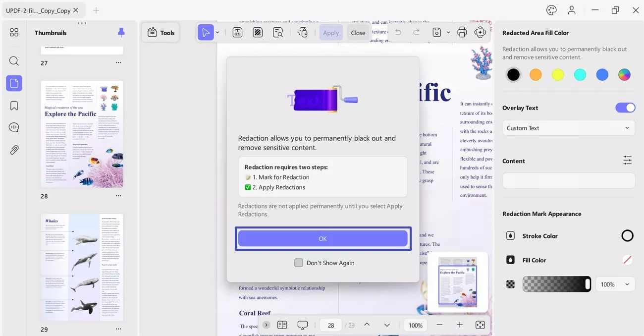This screenshot has width=644, height=336.
Task: Expand the save options dropdown arrow
Action: 448,33
